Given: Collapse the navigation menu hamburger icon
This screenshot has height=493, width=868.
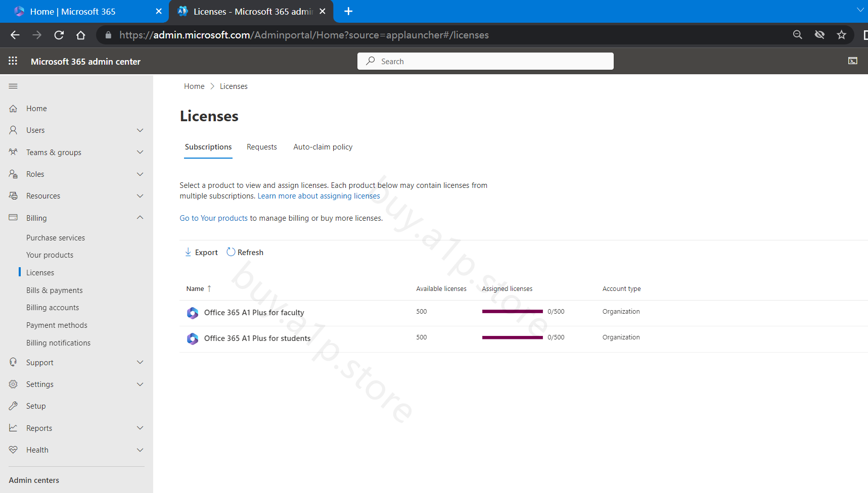Looking at the screenshot, I should (13, 86).
